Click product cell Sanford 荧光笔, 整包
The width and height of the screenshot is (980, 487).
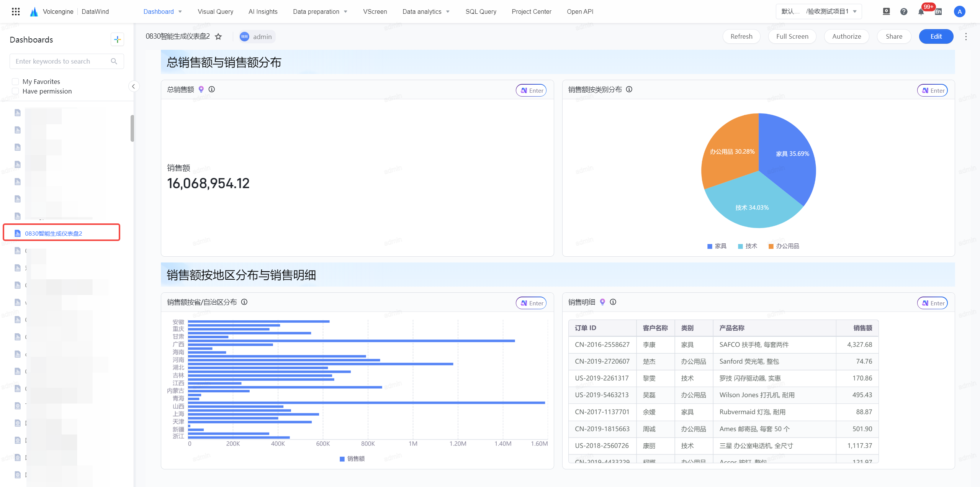click(x=774, y=361)
